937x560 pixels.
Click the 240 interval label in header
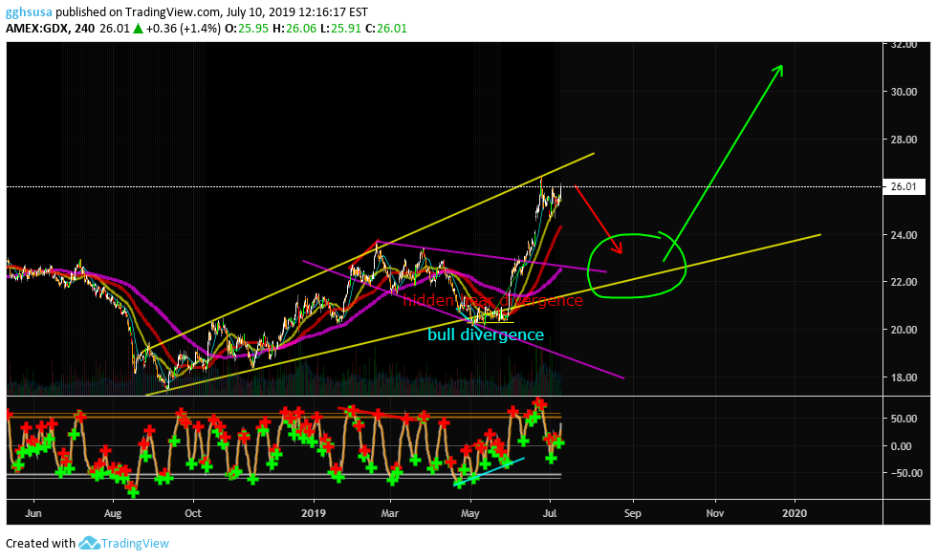[x=85, y=28]
